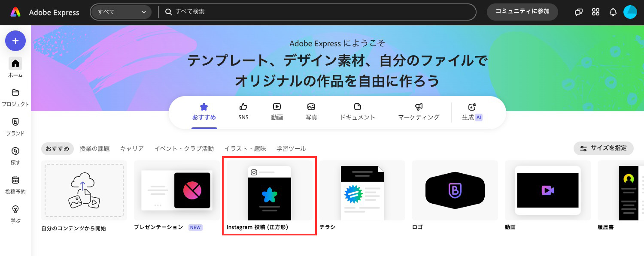Screen dimensions: 644x256
Task: Open 学ぶ lightbulb in sidebar
Action: pyautogui.click(x=15, y=214)
